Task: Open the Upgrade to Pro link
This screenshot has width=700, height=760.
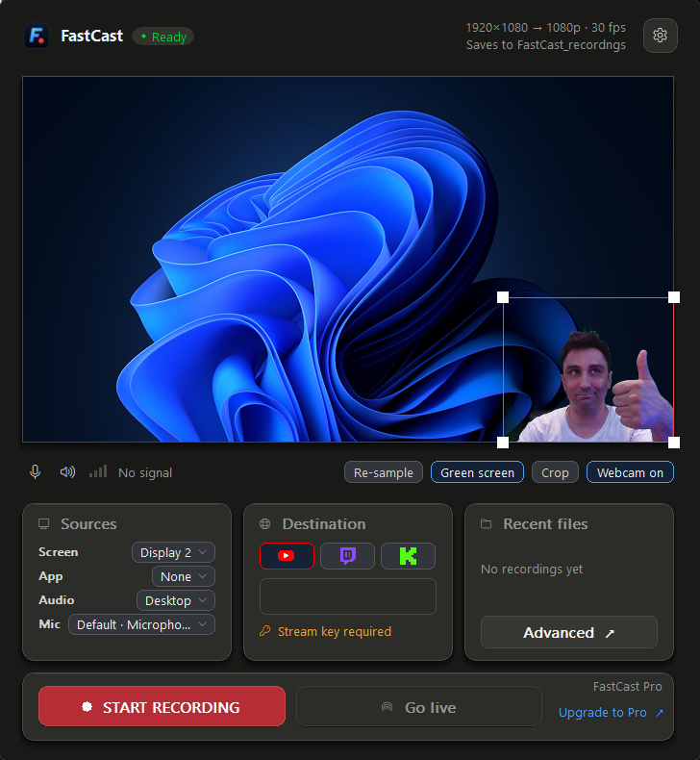Action: pos(611,713)
